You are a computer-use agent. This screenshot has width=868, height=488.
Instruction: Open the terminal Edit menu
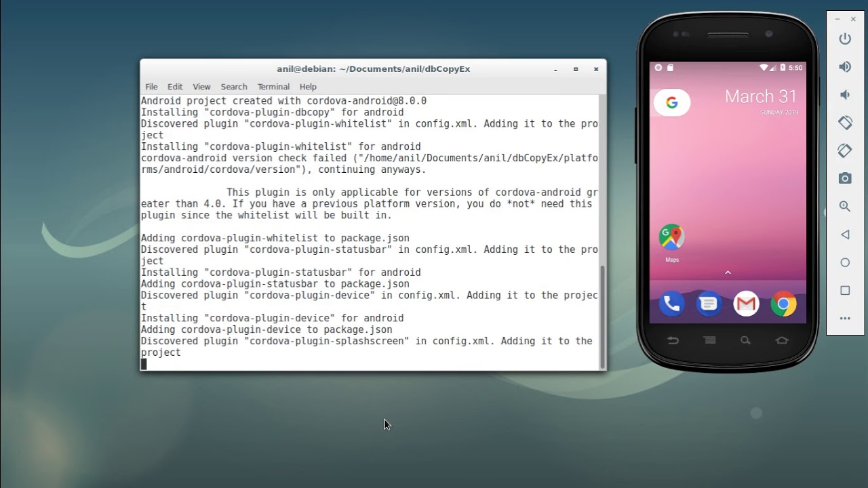tap(175, 87)
